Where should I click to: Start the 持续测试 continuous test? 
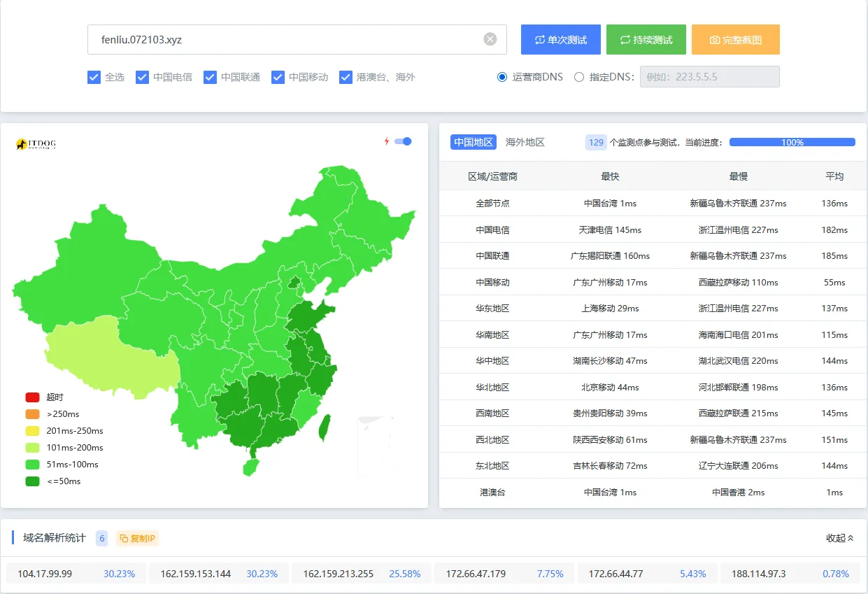[646, 40]
